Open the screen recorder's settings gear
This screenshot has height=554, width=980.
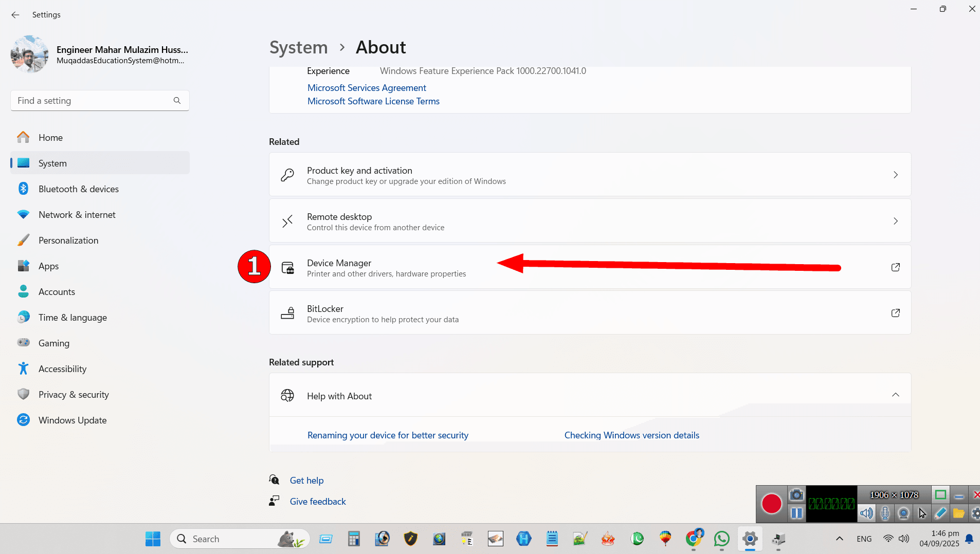pyautogui.click(x=975, y=513)
